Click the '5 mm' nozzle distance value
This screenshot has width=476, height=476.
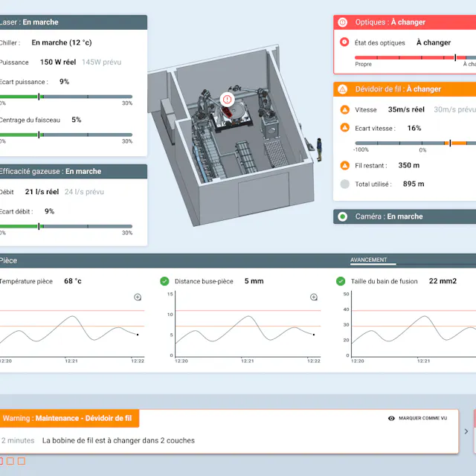click(x=254, y=281)
